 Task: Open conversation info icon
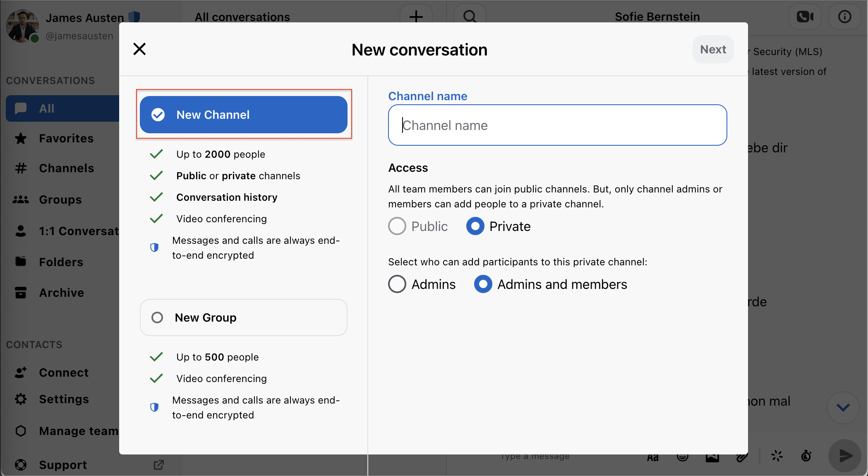[x=844, y=17]
